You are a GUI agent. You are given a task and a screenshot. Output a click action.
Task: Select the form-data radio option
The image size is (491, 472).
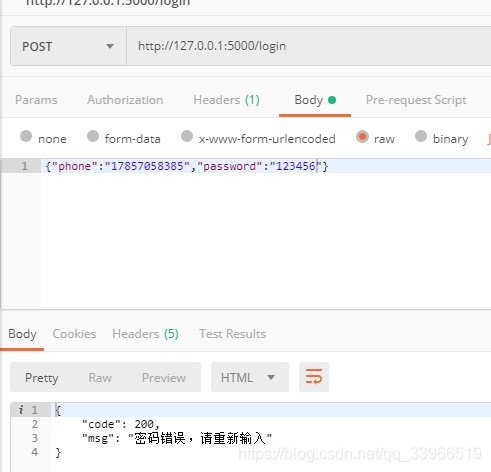point(124,138)
